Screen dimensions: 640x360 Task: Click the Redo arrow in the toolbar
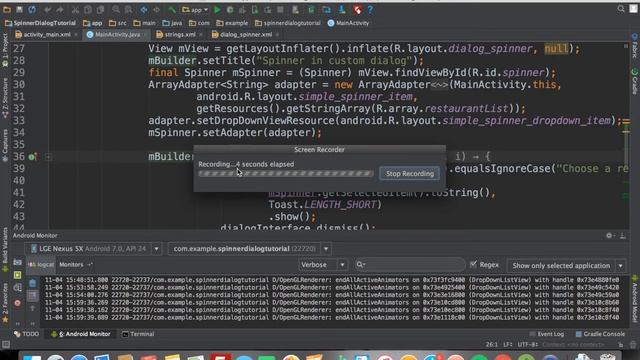coord(60,9)
